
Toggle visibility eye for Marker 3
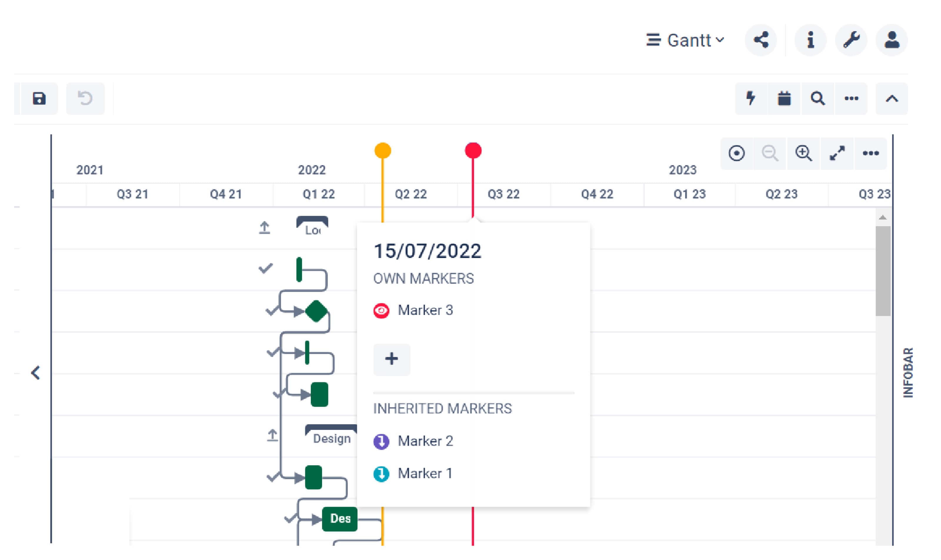click(x=381, y=311)
